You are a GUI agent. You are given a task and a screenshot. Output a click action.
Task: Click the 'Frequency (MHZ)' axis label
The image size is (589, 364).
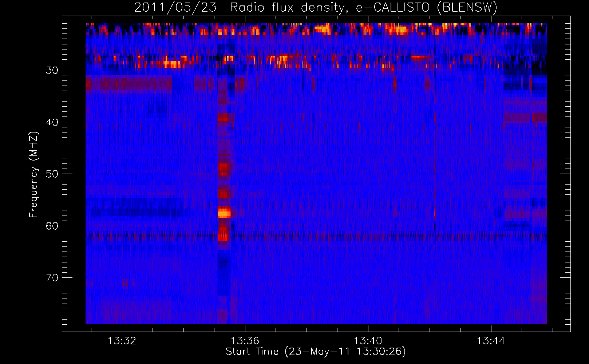pos(33,175)
